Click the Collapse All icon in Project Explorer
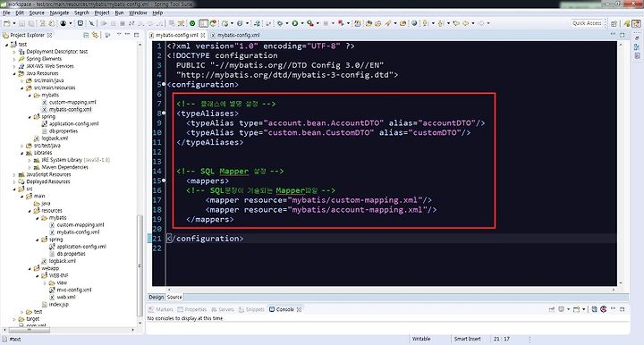644x345 pixels. click(x=86, y=35)
